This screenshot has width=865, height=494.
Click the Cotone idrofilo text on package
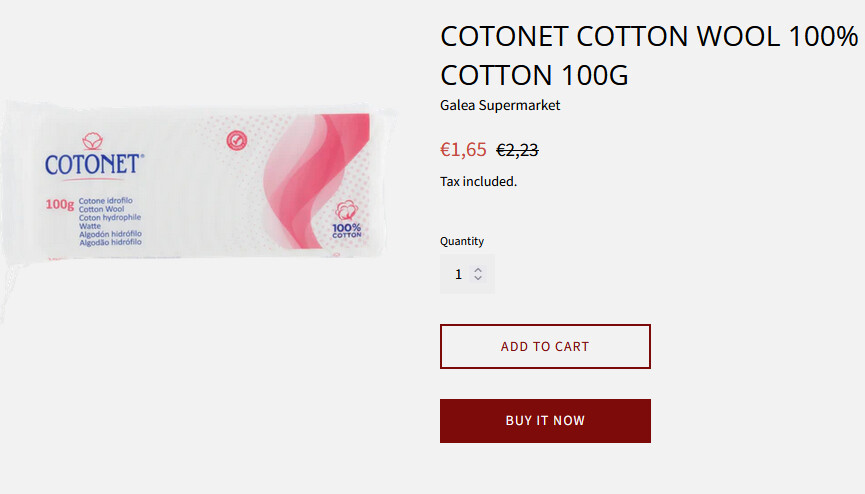pyautogui.click(x=105, y=201)
